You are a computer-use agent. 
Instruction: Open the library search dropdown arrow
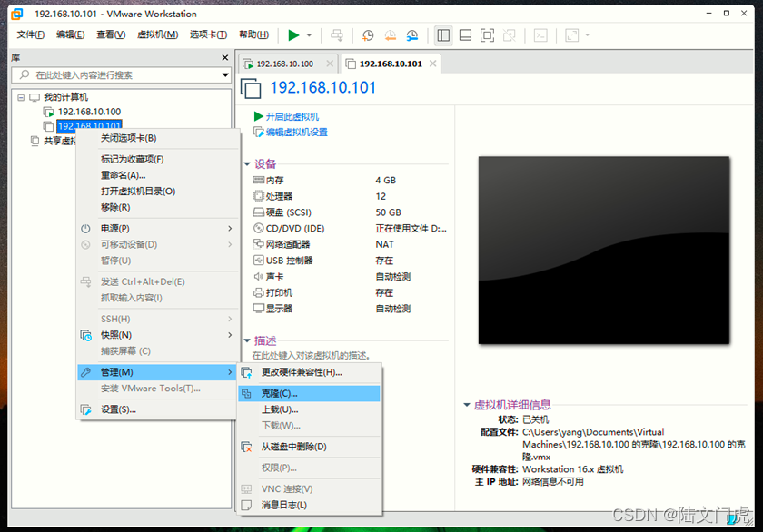[225, 74]
